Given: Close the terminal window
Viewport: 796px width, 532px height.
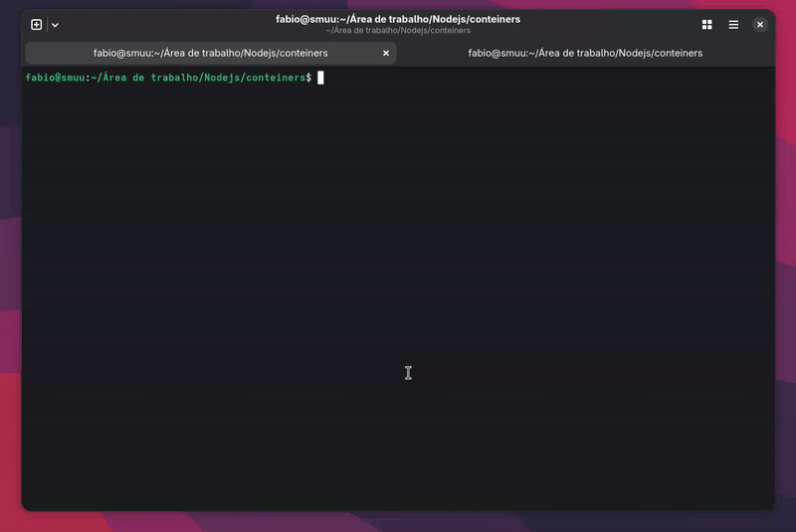Looking at the screenshot, I should (759, 24).
